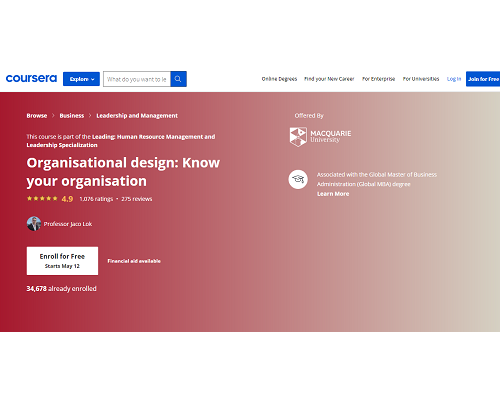This screenshot has width=500, height=400.
Task: Click Professor Jaco Lok's profile photo
Action: pos(34,224)
